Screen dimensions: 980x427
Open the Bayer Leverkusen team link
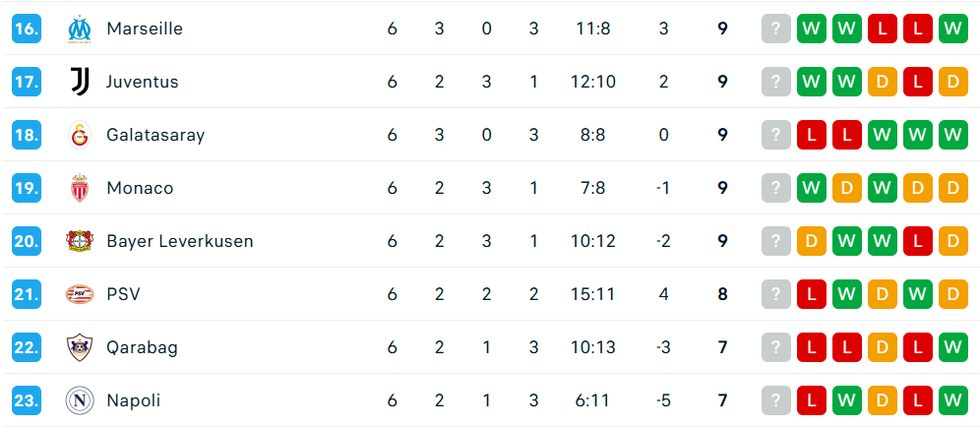[179, 241]
